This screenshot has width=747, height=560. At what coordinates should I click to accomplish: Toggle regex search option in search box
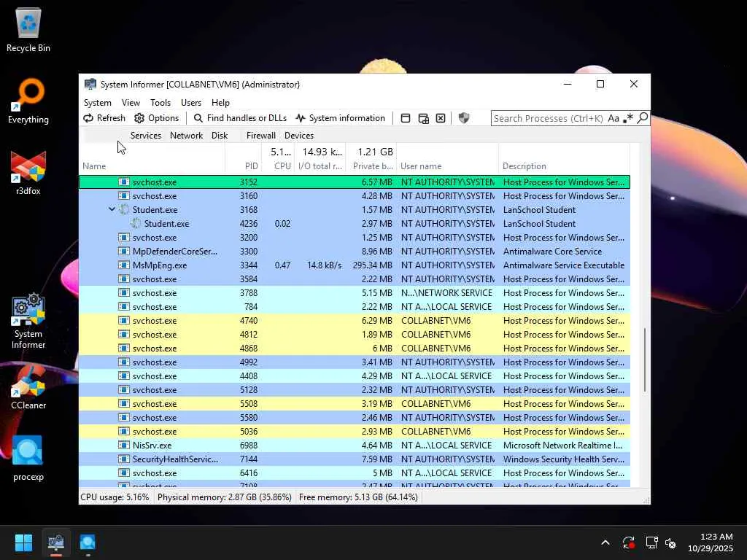pos(628,118)
